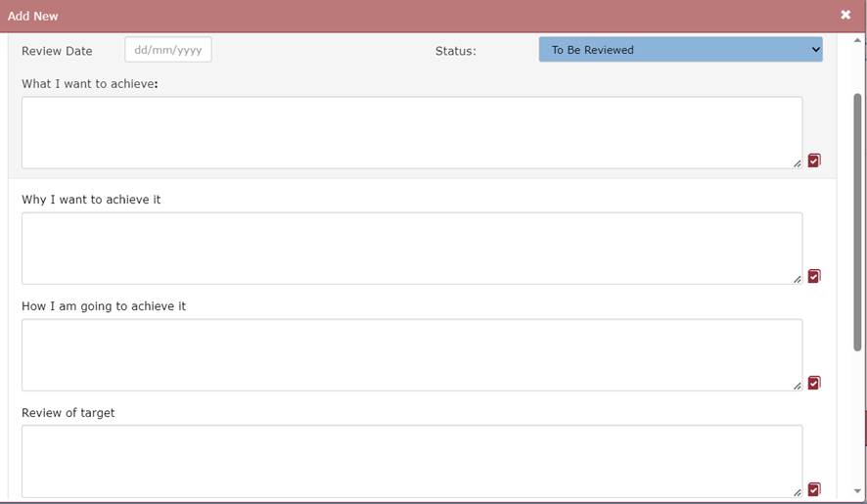867x504 pixels.
Task: Click the scrollbar down arrow
Action: 857,490
